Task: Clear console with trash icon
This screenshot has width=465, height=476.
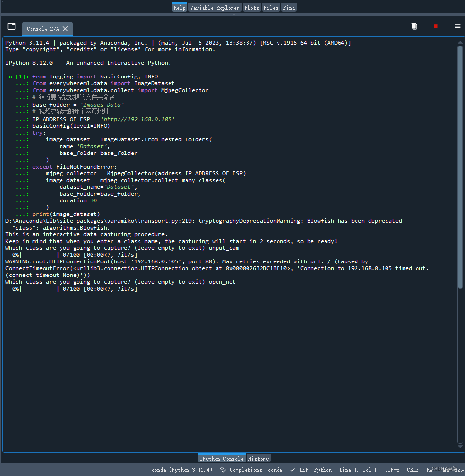Action: coord(414,26)
